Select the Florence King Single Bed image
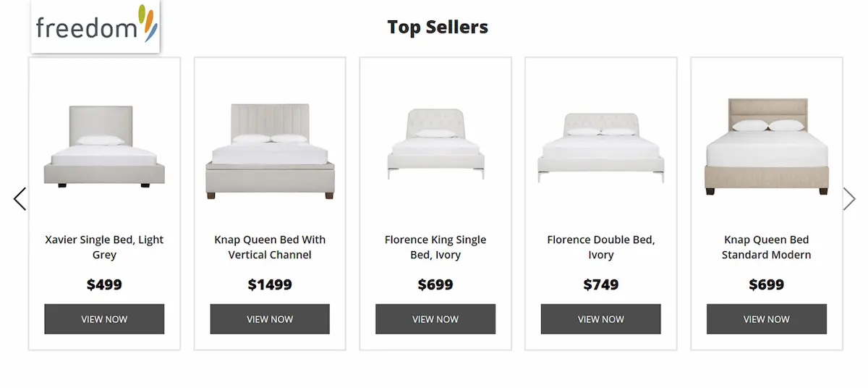The image size is (868, 388). [x=435, y=144]
